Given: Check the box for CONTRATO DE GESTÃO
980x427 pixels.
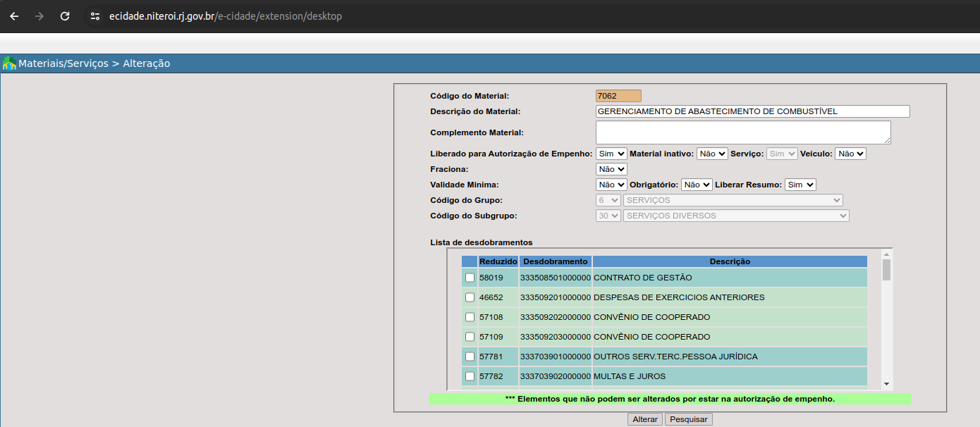Looking at the screenshot, I should (470, 278).
